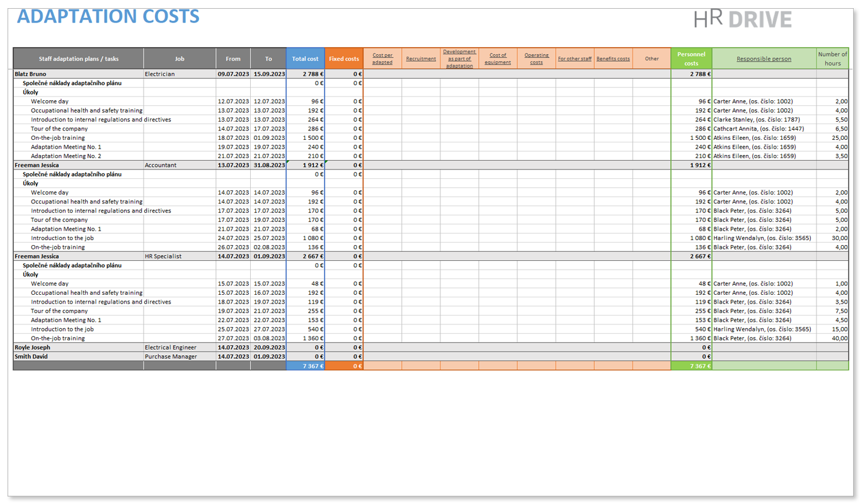Open the Benefits costs column link

tap(612, 58)
